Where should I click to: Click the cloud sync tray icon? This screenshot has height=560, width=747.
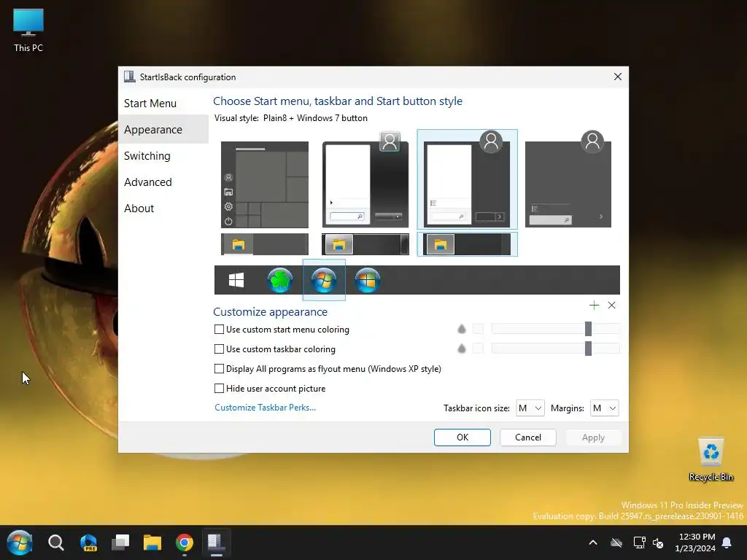pyautogui.click(x=616, y=542)
